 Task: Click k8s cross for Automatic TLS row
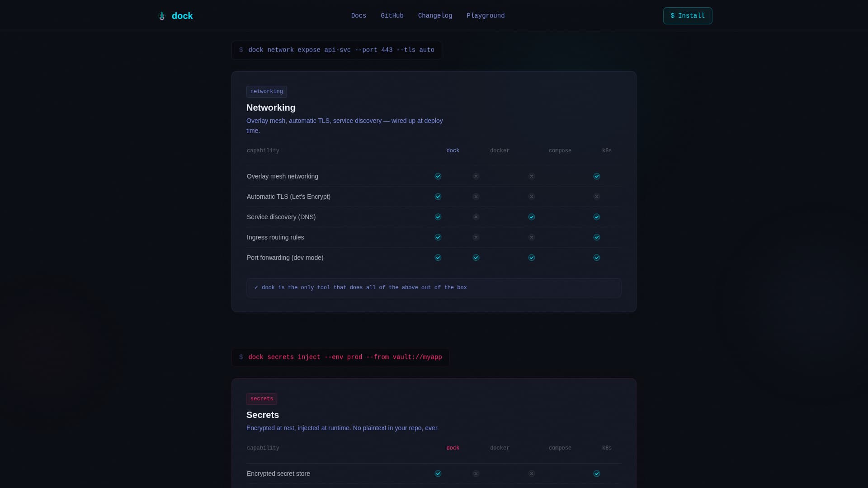tap(597, 197)
